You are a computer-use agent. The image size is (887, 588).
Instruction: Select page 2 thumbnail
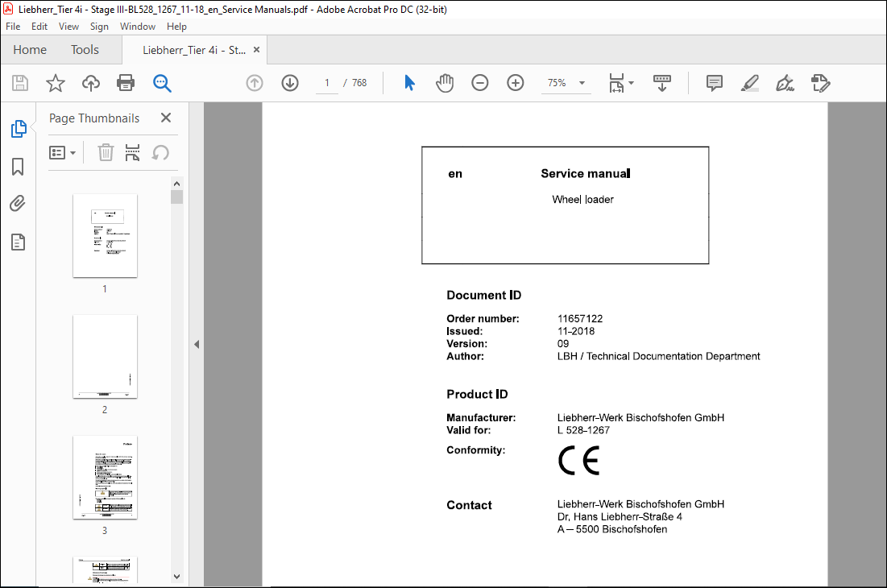click(106, 357)
